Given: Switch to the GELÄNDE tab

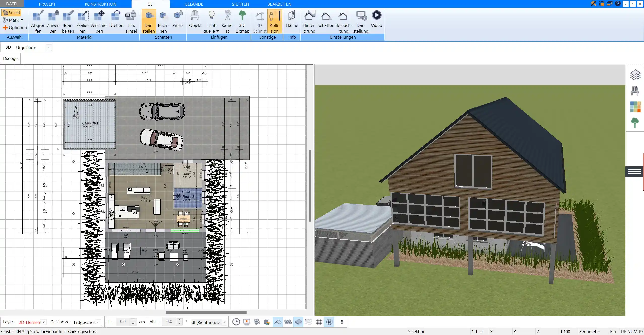Looking at the screenshot, I should coord(194,4).
